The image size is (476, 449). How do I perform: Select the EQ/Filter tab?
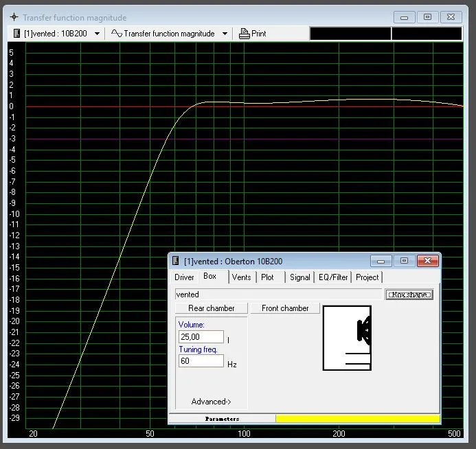(333, 277)
